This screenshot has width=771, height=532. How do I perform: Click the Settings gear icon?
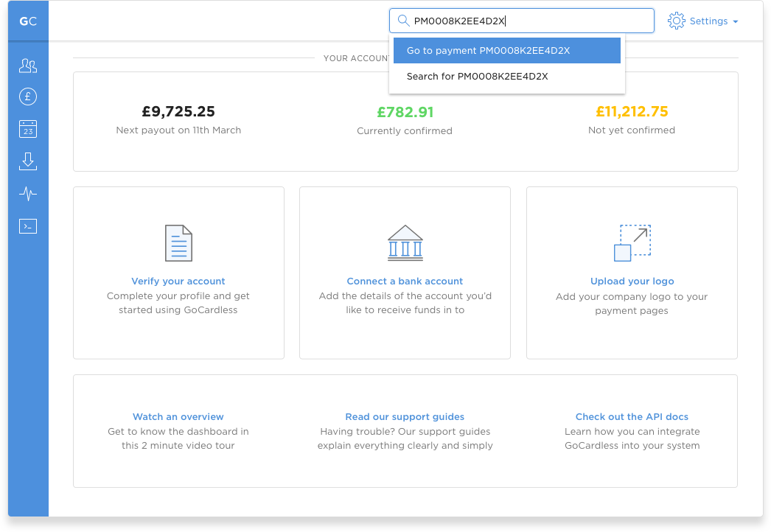click(676, 21)
